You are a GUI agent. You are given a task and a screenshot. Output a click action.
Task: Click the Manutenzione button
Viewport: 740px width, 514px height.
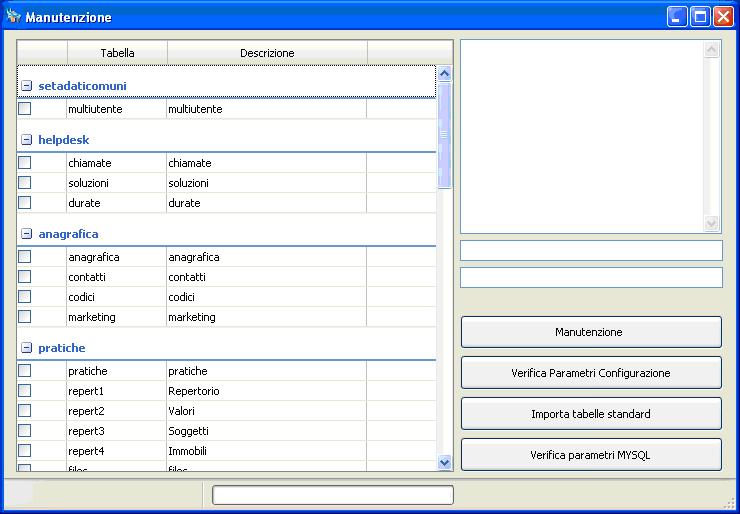point(591,332)
